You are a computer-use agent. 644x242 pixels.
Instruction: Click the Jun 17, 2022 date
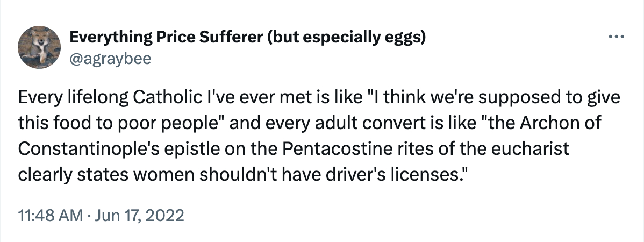coord(139,216)
